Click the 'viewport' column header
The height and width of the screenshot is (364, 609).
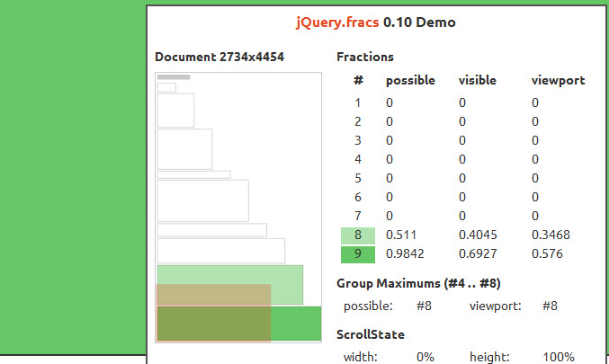coord(558,80)
